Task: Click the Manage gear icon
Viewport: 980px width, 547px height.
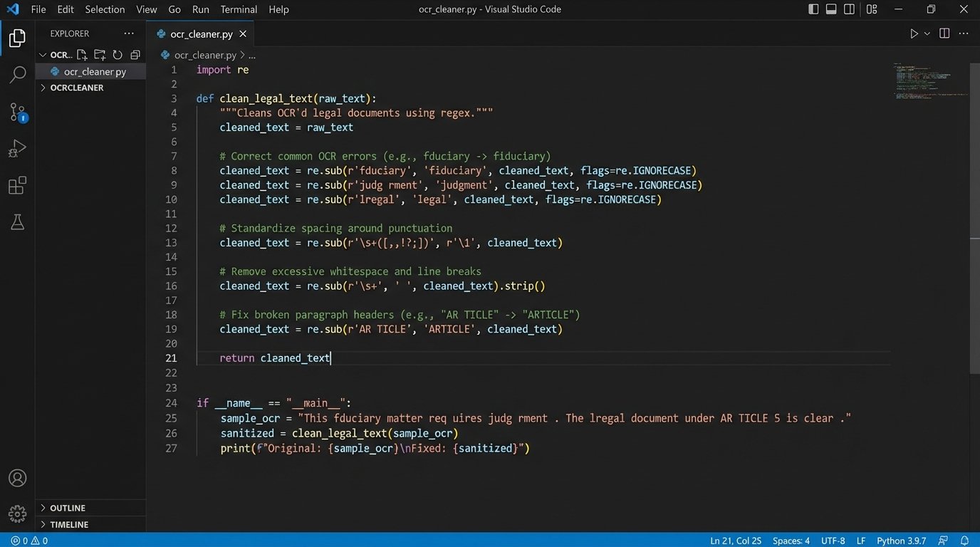Action: pyautogui.click(x=17, y=513)
